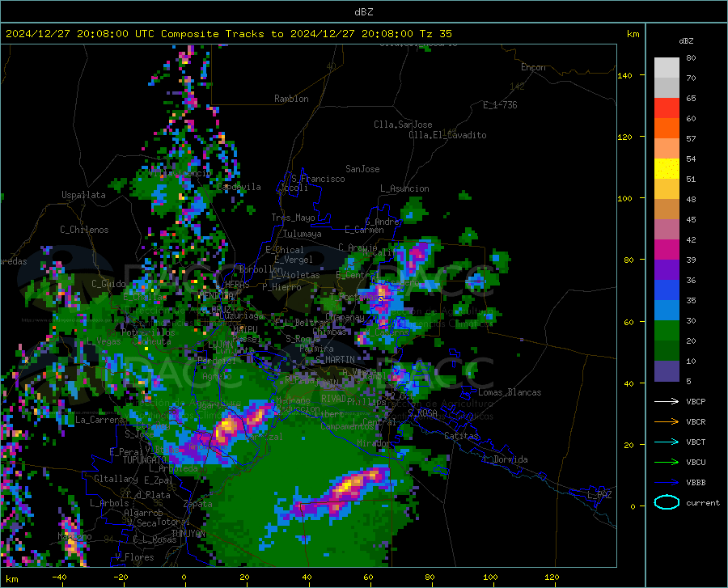Select the slate purple 10-5 dBZ swatch
728x588 pixels.
667,371
